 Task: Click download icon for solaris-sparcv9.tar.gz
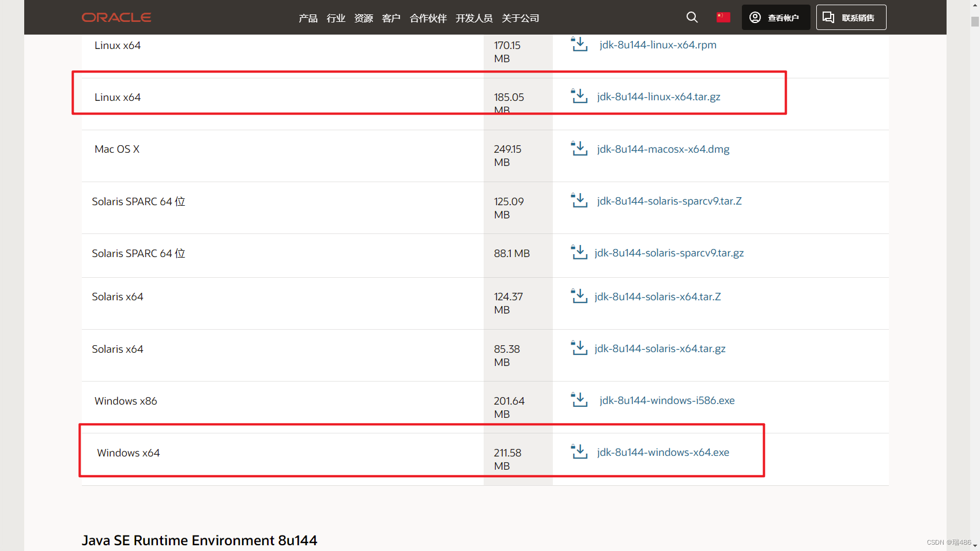point(579,252)
